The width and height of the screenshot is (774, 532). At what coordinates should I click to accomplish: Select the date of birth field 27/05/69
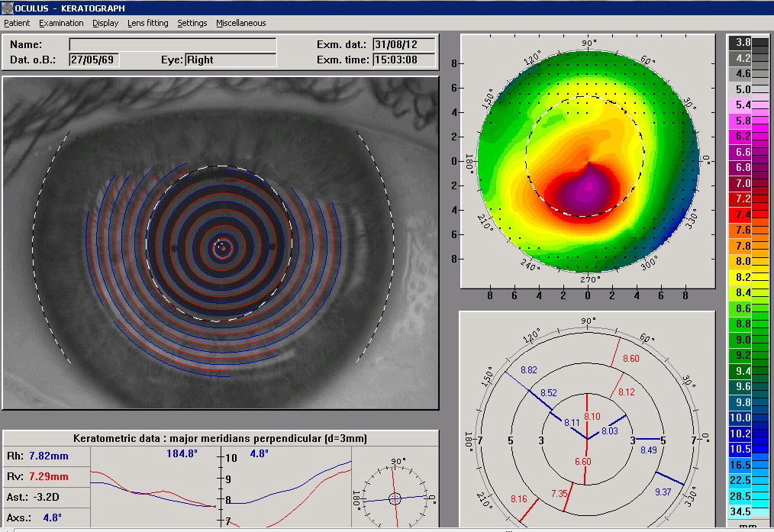[x=93, y=60]
